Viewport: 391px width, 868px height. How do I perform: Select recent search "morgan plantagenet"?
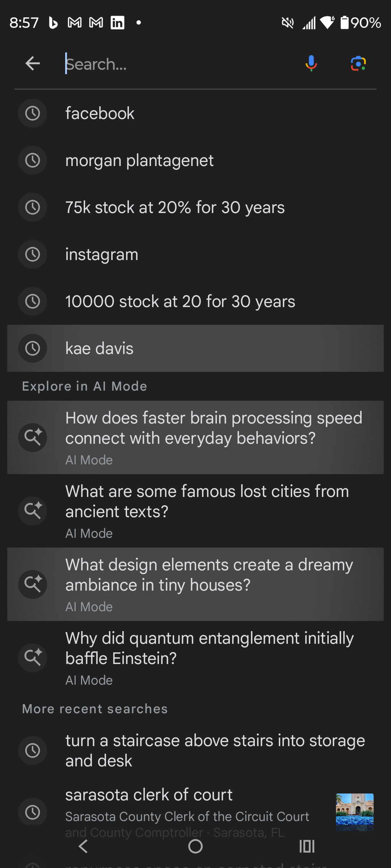(x=140, y=161)
